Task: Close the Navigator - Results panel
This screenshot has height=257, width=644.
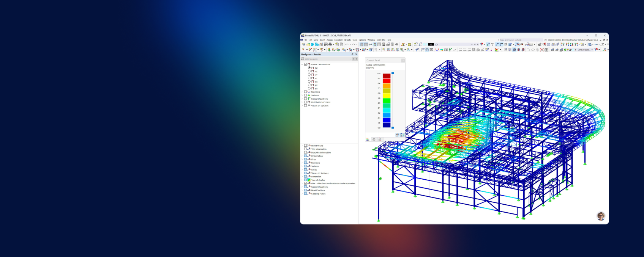Action: (x=356, y=54)
